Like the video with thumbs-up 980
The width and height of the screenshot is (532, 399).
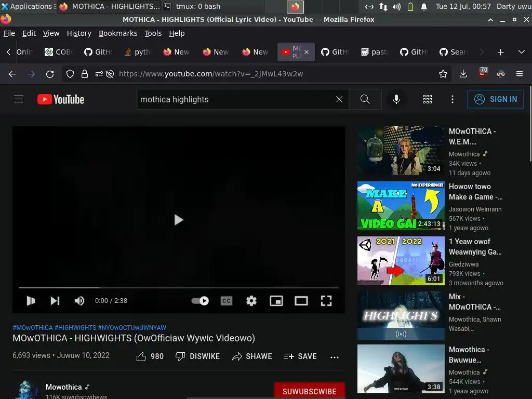coord(150,356)
